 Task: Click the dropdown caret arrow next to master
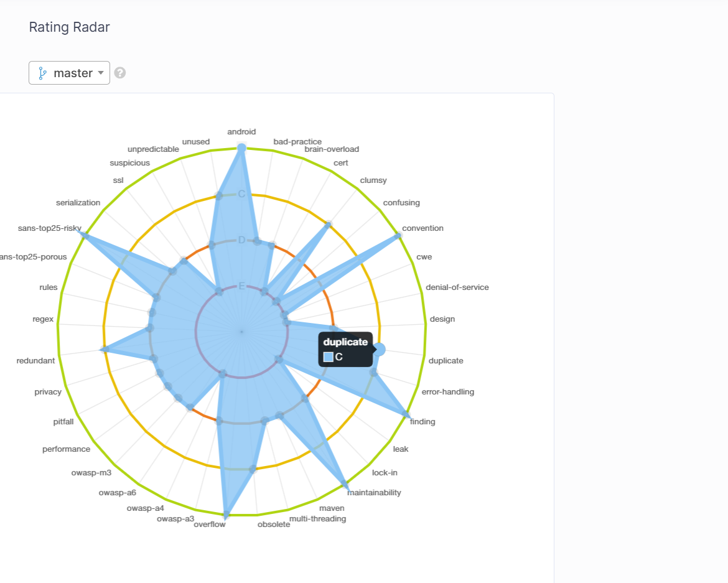point(101,73)
